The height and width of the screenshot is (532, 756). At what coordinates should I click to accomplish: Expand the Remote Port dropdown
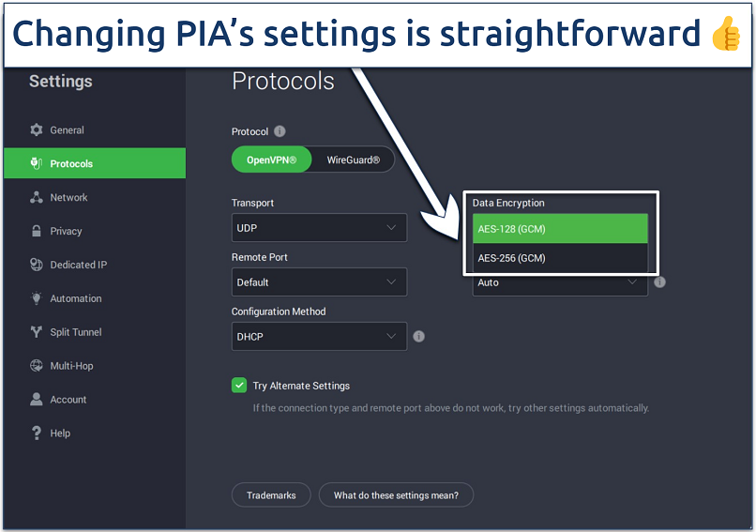[319, 282]
